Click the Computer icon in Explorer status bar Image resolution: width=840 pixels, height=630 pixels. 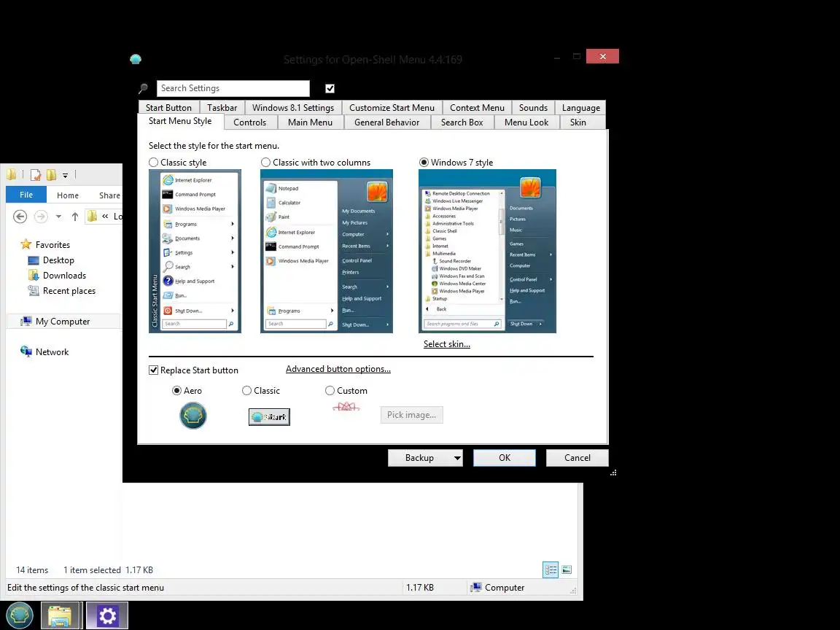click(x=475, y=587)
